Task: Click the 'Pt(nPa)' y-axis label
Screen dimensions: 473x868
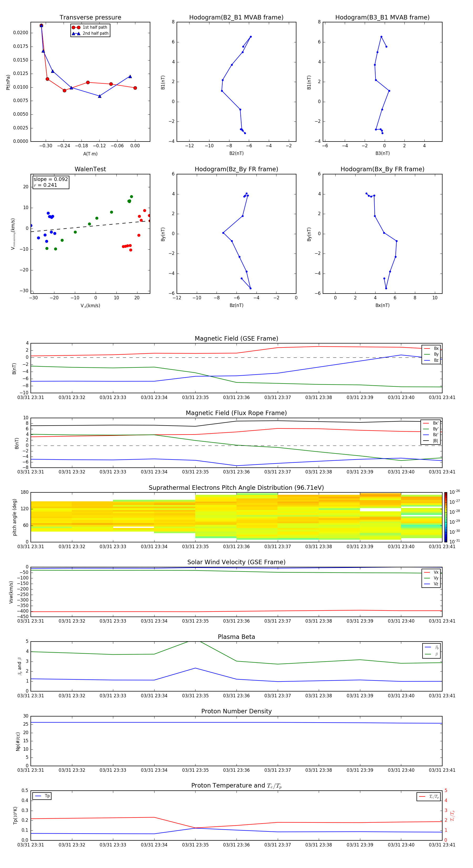Action: (x=8, y=82)
